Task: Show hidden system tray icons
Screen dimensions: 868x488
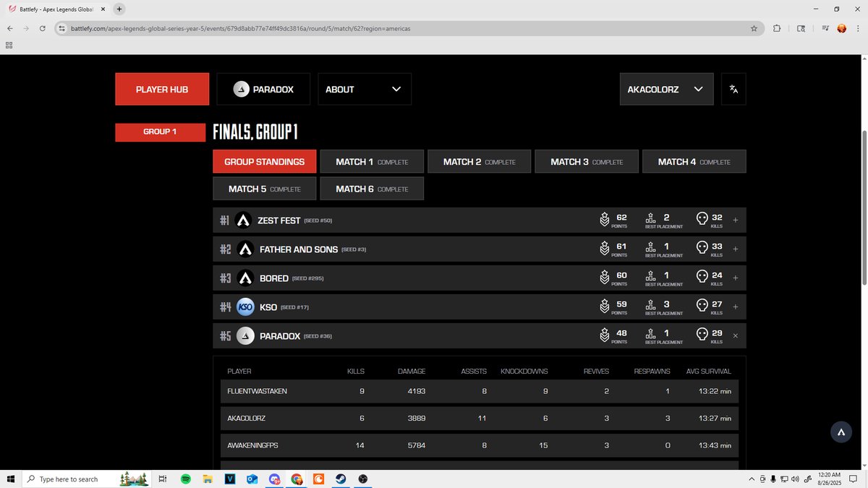Action: pos(750,479)
